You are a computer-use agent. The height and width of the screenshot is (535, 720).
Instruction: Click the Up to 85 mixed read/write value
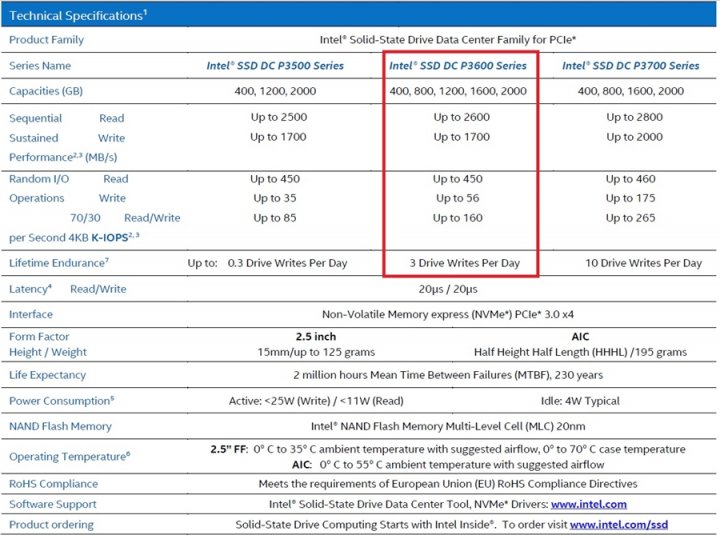click(275, 218)
